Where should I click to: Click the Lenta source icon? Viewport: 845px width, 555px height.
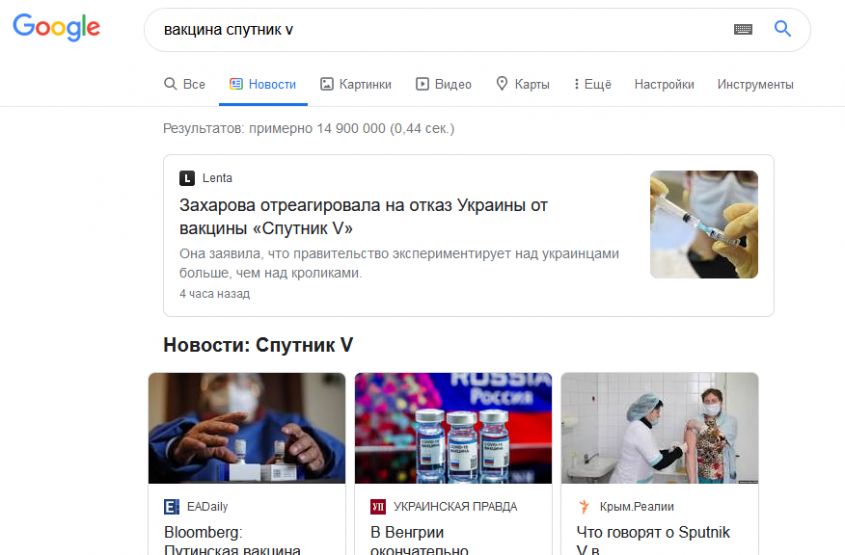point(187,178)
